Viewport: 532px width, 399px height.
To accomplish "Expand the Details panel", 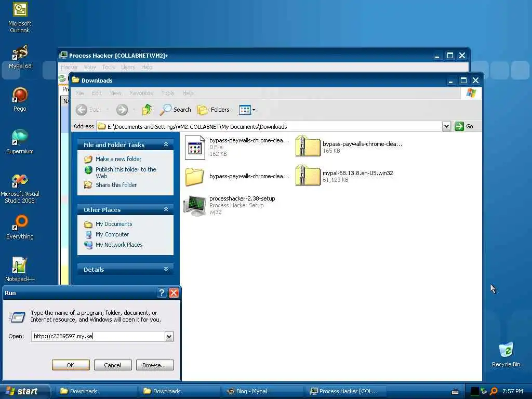I will tap(166, 270).
